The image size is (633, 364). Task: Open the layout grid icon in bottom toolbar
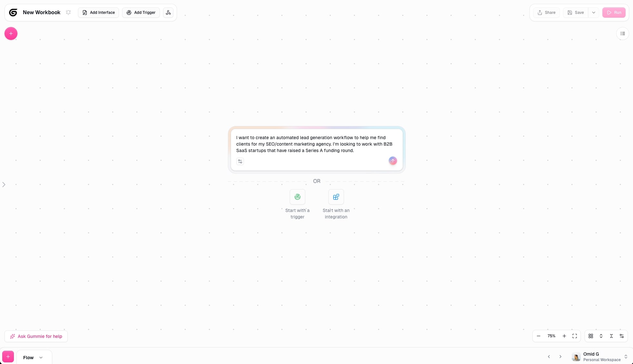click(591, 336)
